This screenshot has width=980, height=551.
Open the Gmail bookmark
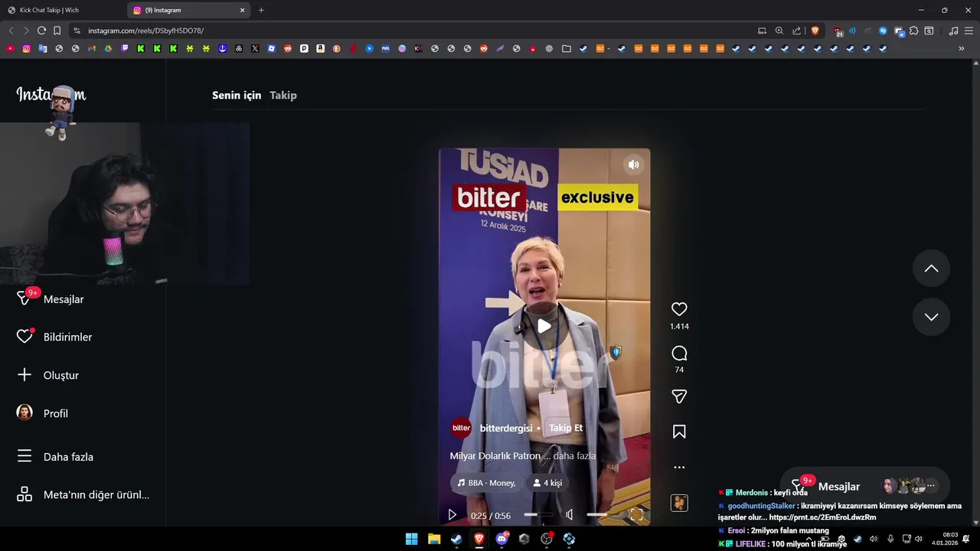pos(92,48)
